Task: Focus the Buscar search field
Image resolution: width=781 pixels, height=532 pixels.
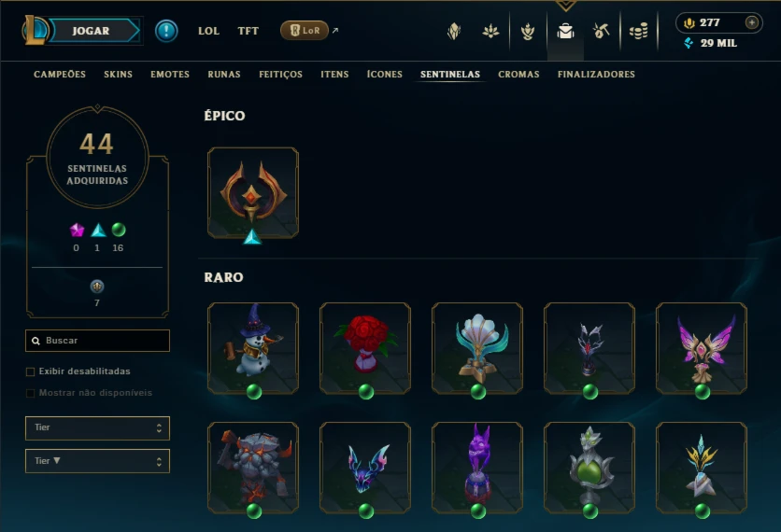Action: [97, 341]
